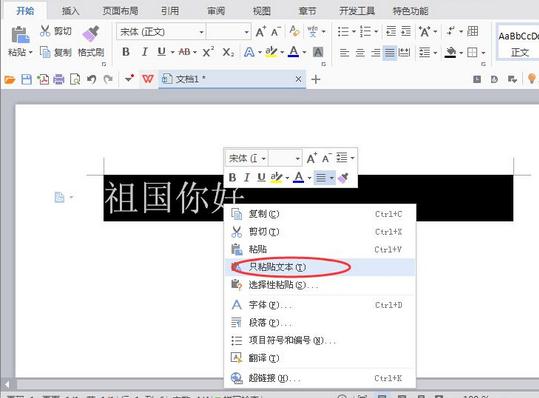The height and width of the screenshot is (398, 539).
Task: Decrease paragraph indent in ribbon
Action: (391, 31)
